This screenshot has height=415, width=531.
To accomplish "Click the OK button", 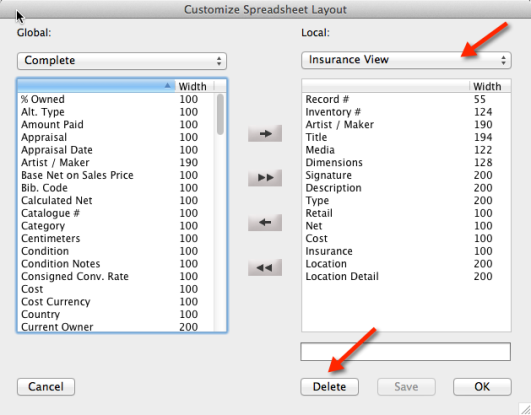I will click(482, 387).
